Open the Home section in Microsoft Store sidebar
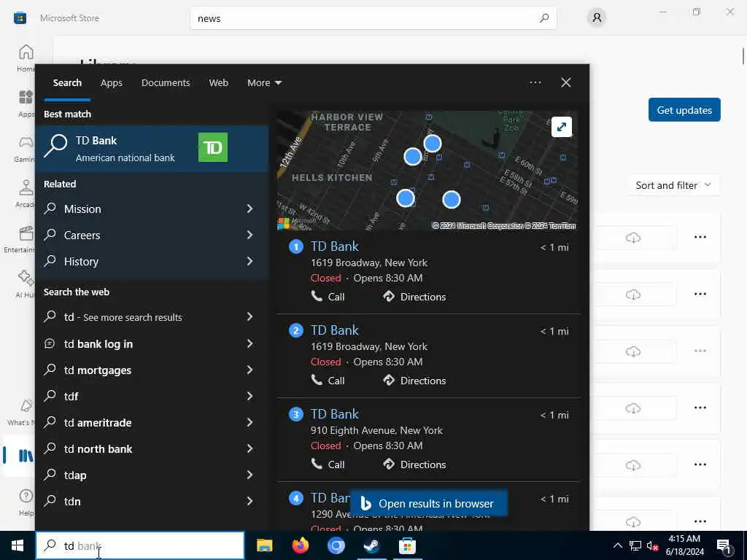 26,58
